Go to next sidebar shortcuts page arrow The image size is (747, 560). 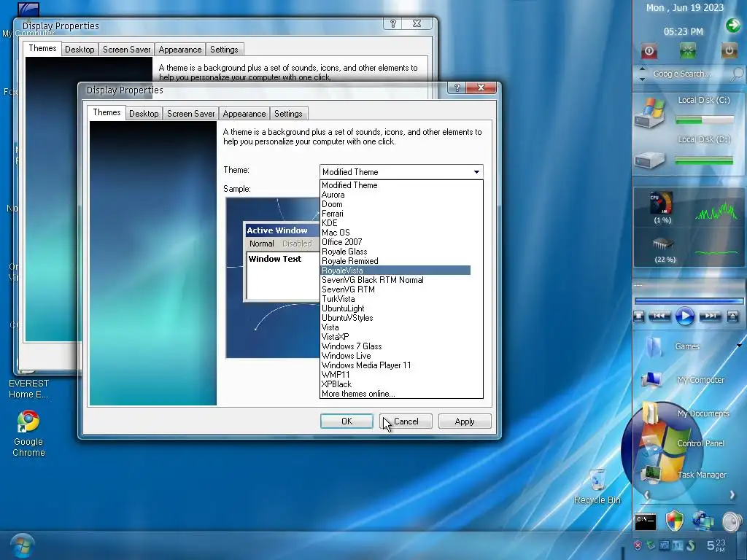(732, 495)
